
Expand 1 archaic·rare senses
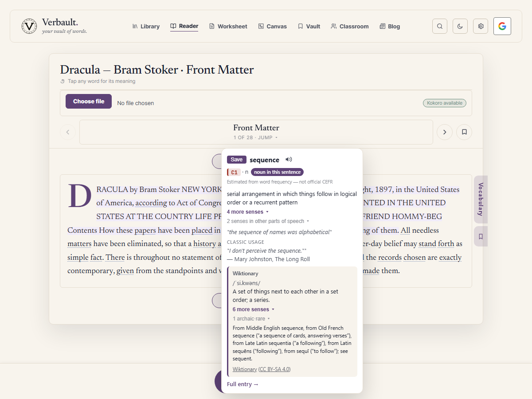(x=251, y=319)
